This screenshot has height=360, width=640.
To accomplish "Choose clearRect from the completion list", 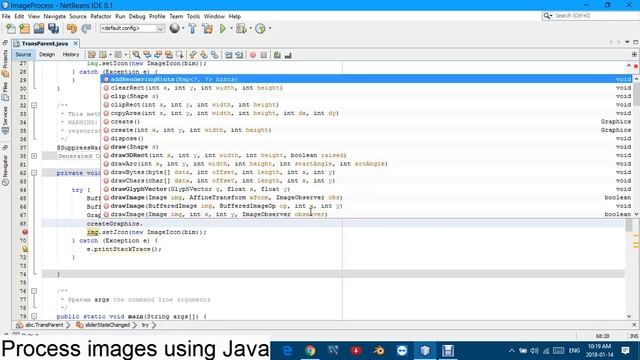I will 367,88.
